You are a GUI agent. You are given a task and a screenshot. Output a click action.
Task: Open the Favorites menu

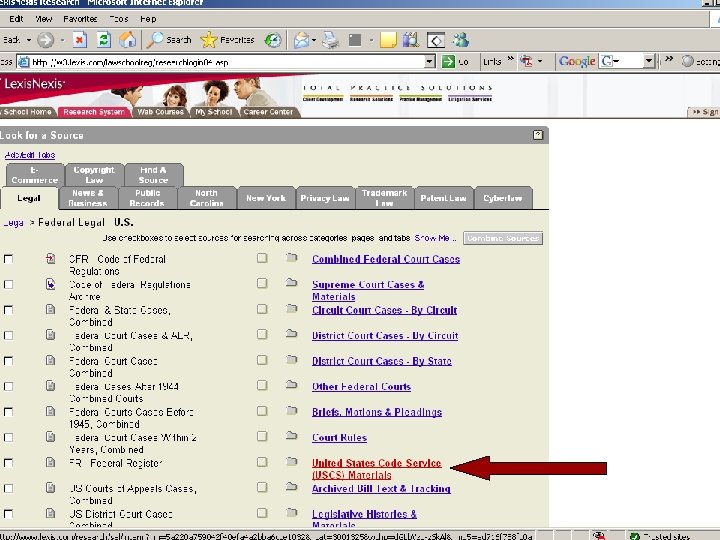tap(80, 19)
